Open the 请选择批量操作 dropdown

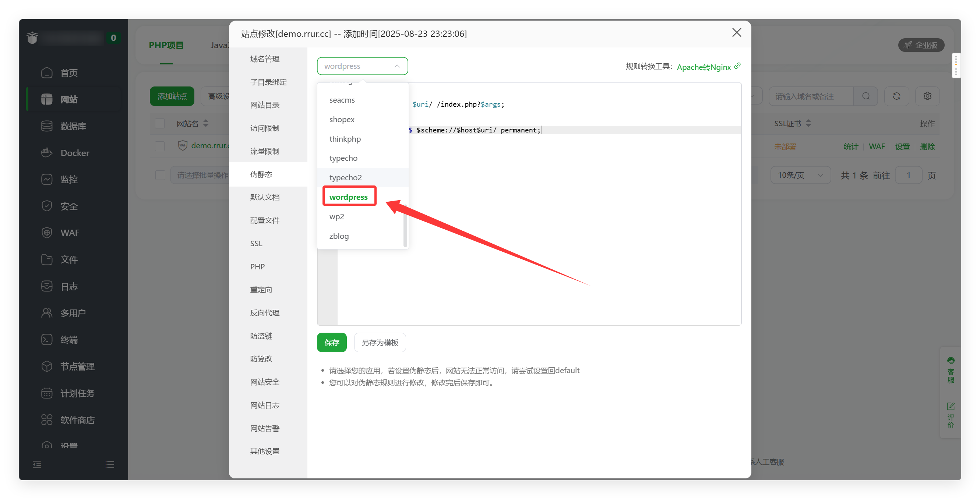200,175
